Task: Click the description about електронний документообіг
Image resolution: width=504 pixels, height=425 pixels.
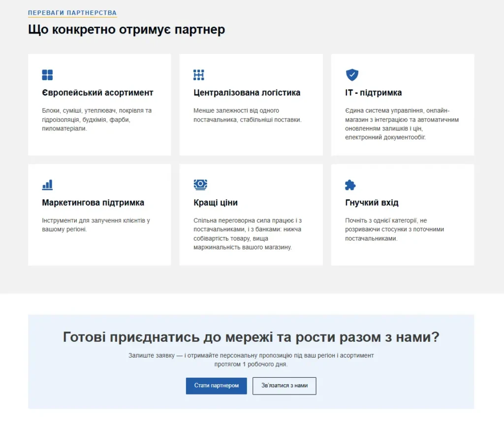Action: (x=402, y=124)
